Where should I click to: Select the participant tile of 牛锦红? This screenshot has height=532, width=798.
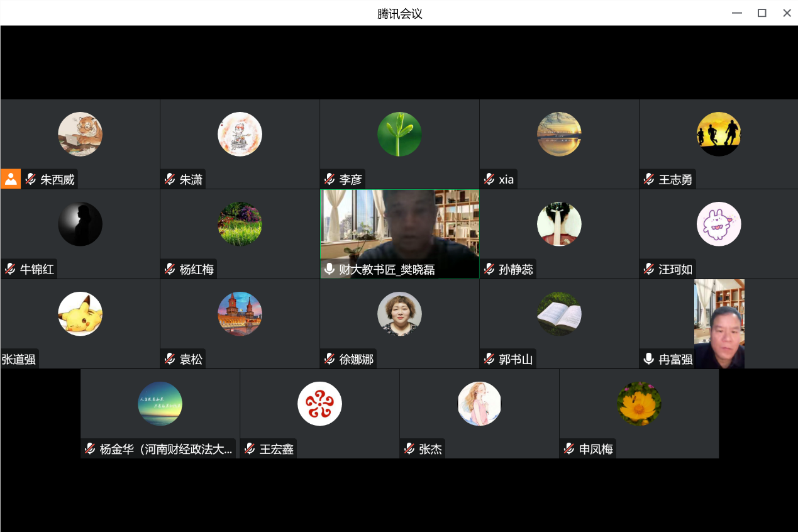(x=80, y=234)
